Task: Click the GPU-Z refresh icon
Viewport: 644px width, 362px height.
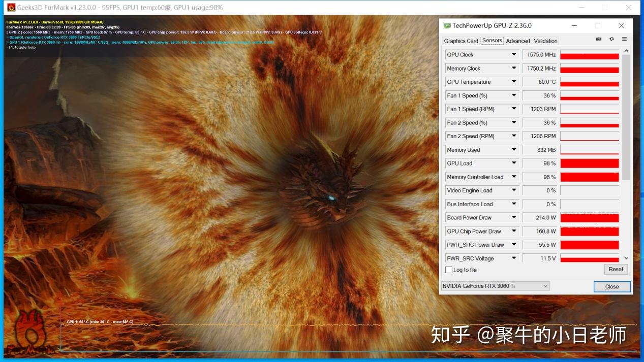Action: click(x=611, y=40)
